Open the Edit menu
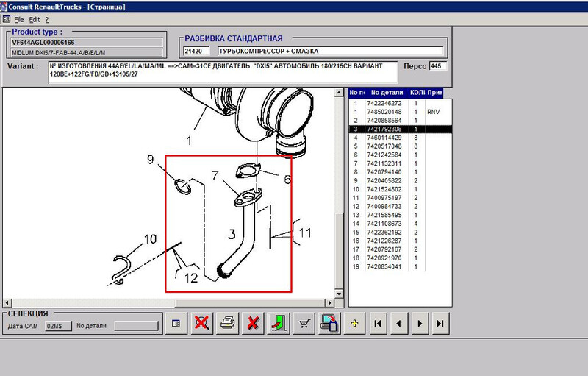The height and width of the screenshot is (376, 588). [34, 20]
